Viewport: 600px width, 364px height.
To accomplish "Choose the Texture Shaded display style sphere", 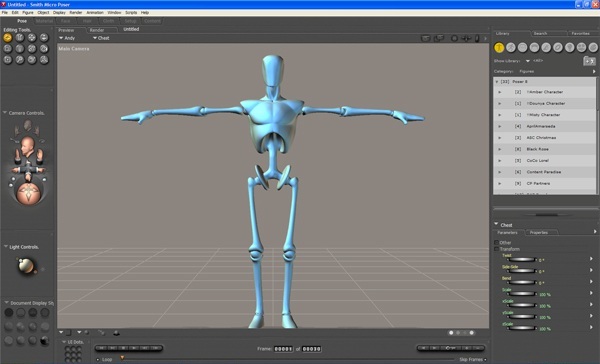I will (x=45, y=340).
